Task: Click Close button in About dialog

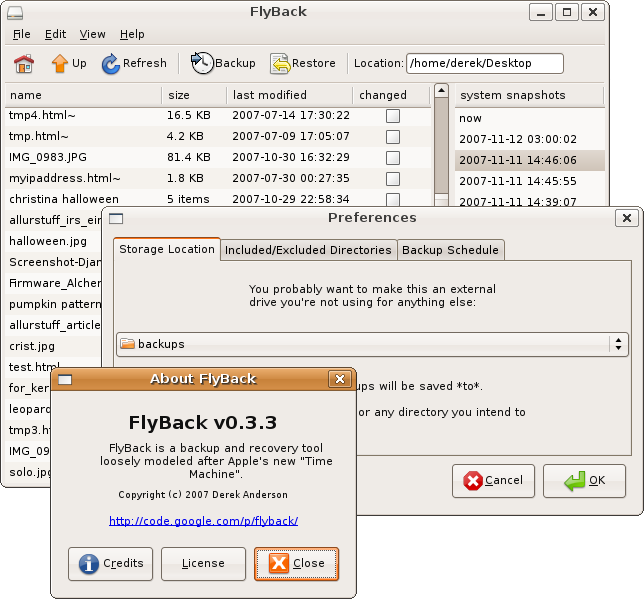Action: [x=296, y=564]
